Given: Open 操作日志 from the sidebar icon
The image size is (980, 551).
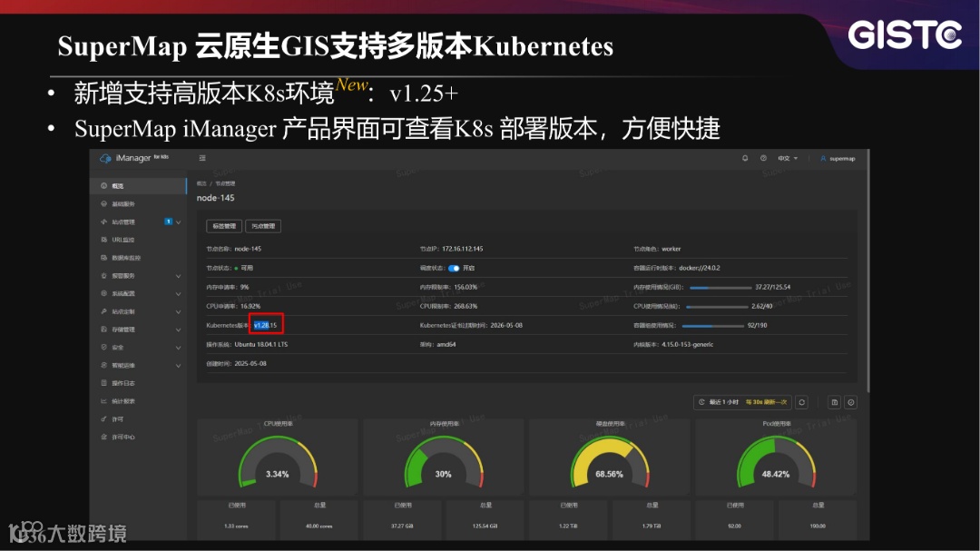Looking at the screenshot, I should tap(103, 383).
